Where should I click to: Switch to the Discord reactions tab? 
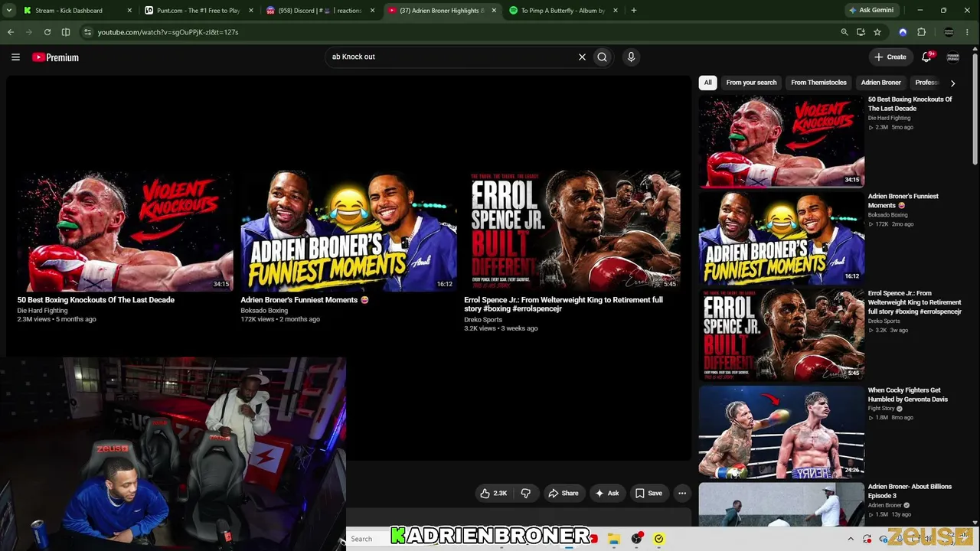(319, 11)
